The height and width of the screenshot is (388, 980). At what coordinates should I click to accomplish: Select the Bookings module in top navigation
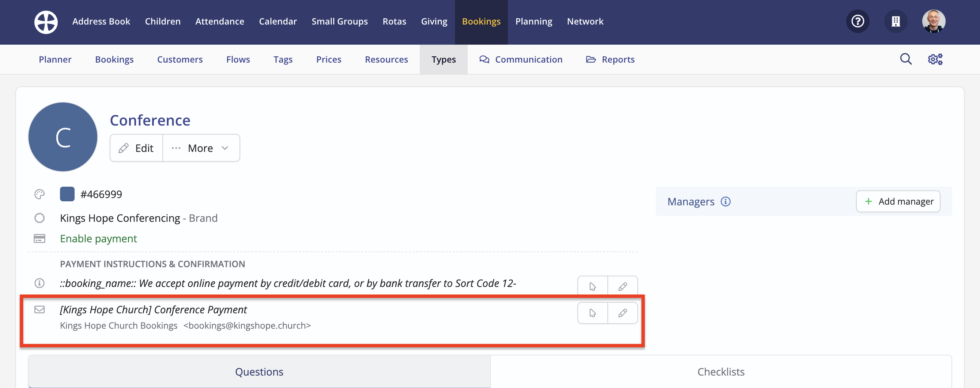[x=481, y=21]
